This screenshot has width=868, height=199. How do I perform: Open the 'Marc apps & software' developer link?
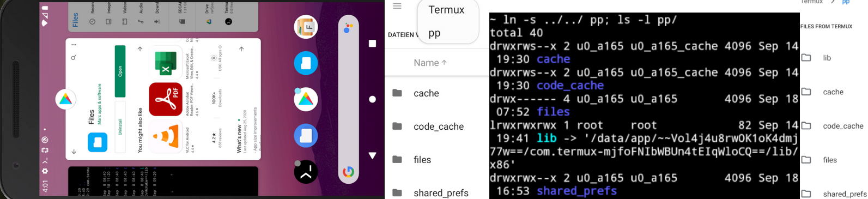100,104
